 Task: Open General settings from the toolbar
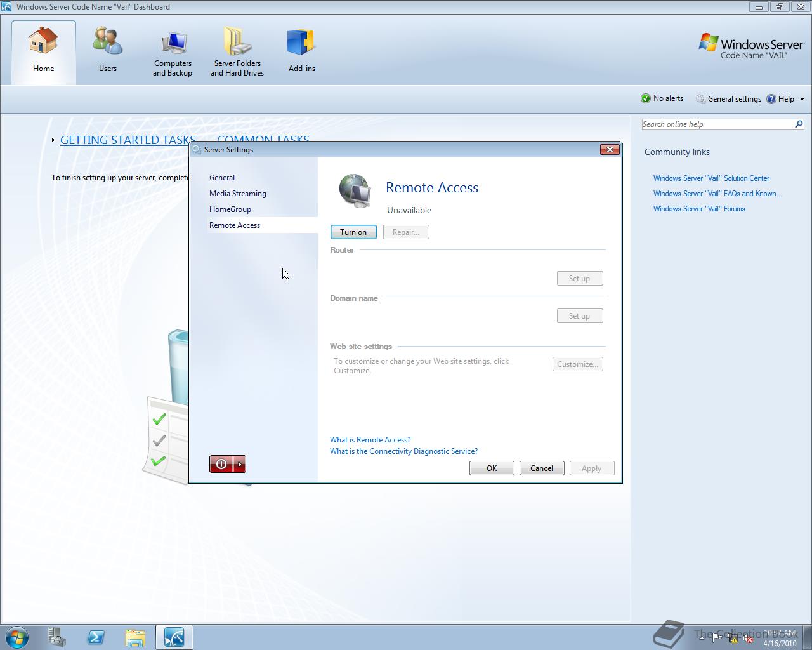728,98
